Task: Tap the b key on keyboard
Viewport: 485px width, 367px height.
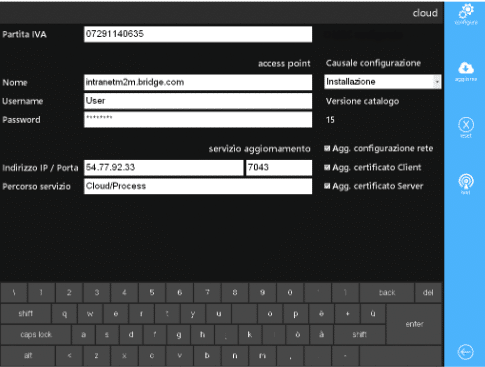Action: [207, 355]
